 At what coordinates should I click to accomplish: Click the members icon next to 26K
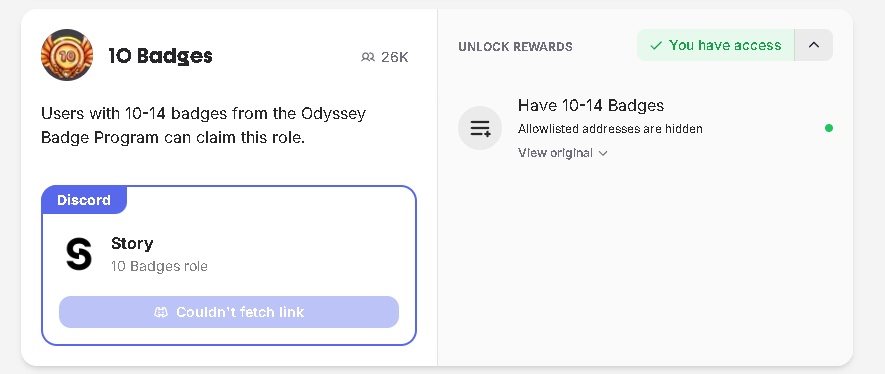pyautogui.click(x=368, y=57)
